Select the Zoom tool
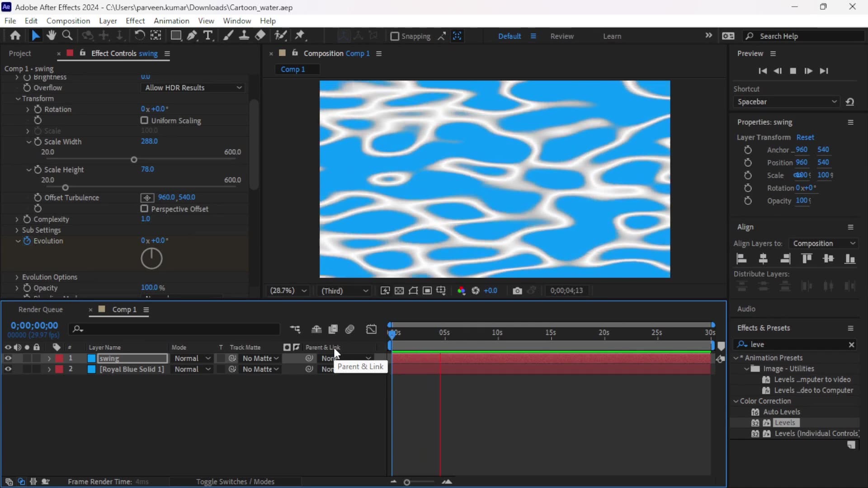 [67, 36]
